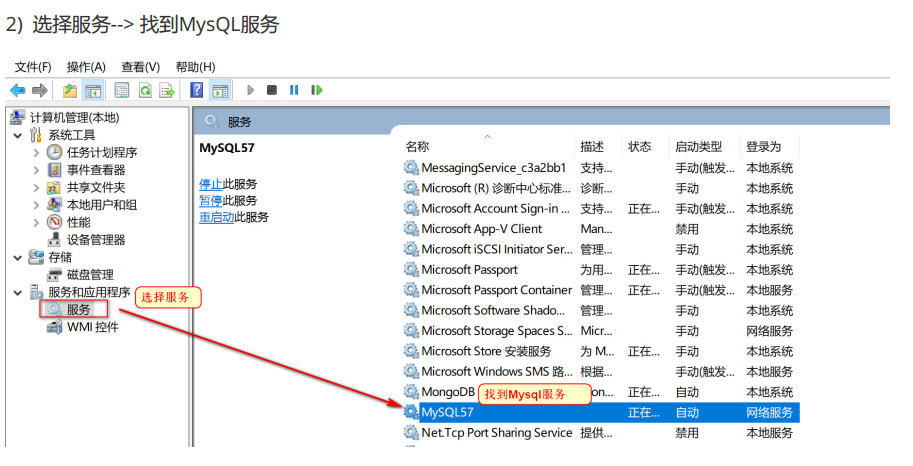Select Microsoft Storage Spaces service row

(601, 331)
